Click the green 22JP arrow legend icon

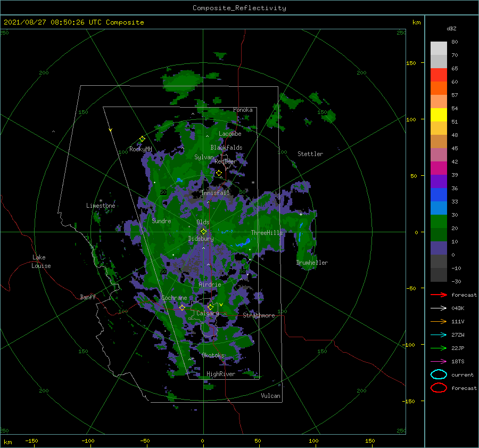(x=439, y=348)
